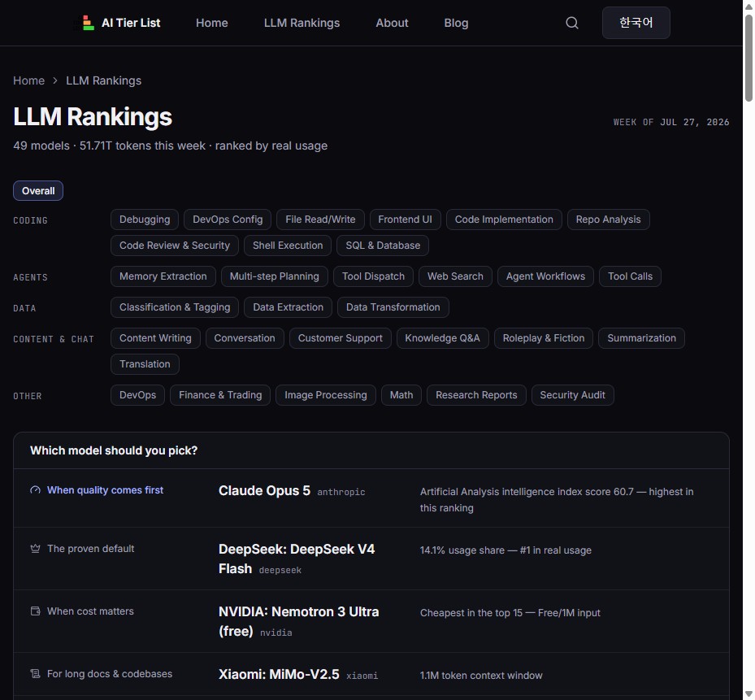The height and width of the screenshot is (700, 755).
Task: Select the Roleplay & Fiction chip
Action: 544,338
